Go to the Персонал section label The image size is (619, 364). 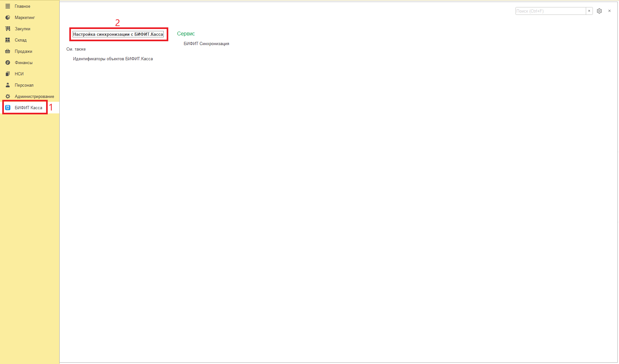24,85
